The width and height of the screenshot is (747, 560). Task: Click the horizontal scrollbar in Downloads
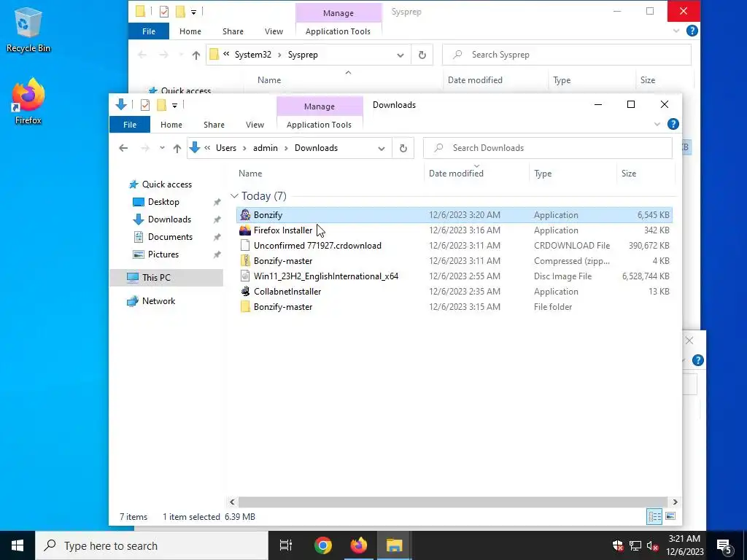pos(452,502)
